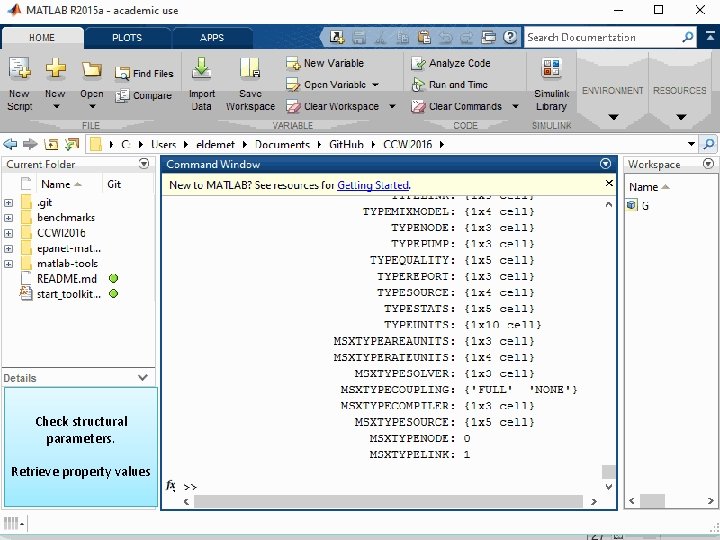Image resolution: width=720 pixels, height=540 pixels.
Task: Select start_toolkit file
Action: 68,294
